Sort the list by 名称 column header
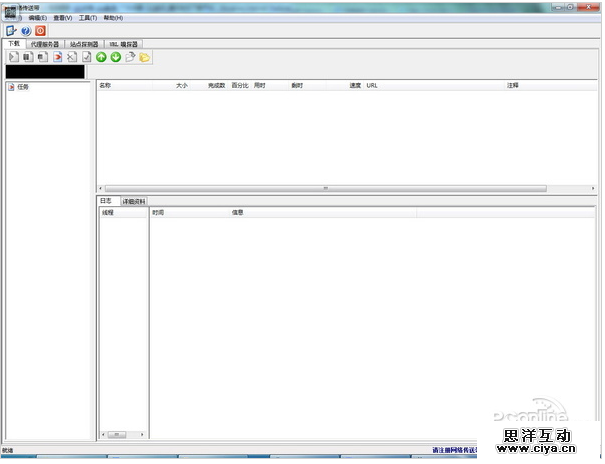The height and width of the screenshot is (464, 605). tap(105, 85)
